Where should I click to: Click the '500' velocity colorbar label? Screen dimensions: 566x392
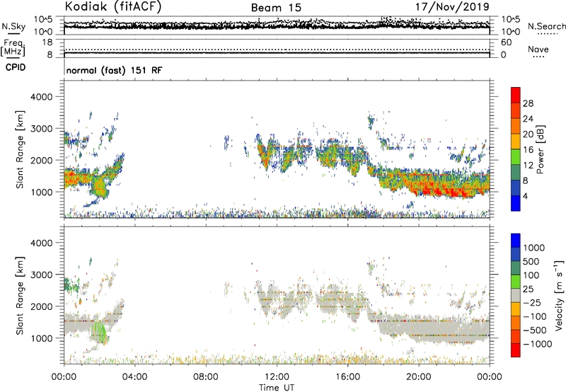(x=531, y=262)
